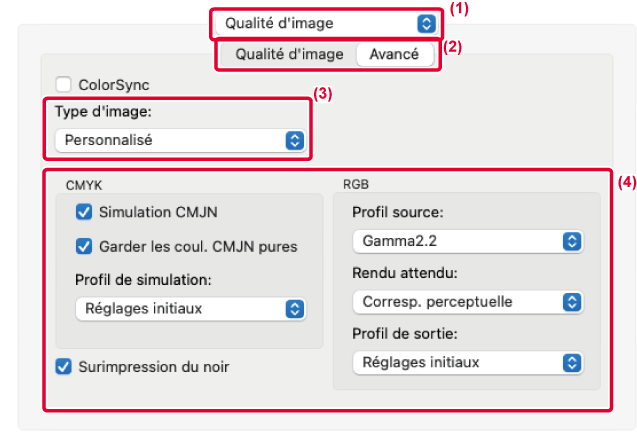Uncheck Simulation CMJN
The image size is (637, 442).
click(x=84, y=212)
